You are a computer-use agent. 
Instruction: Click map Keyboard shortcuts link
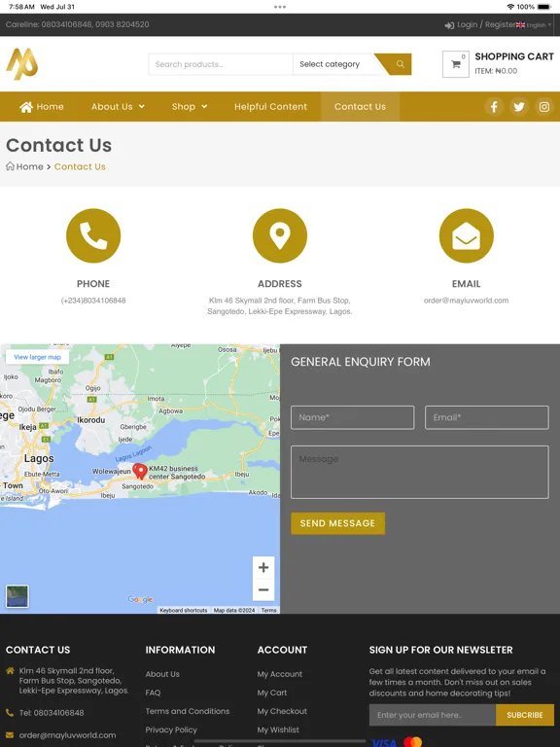[184, 610]
